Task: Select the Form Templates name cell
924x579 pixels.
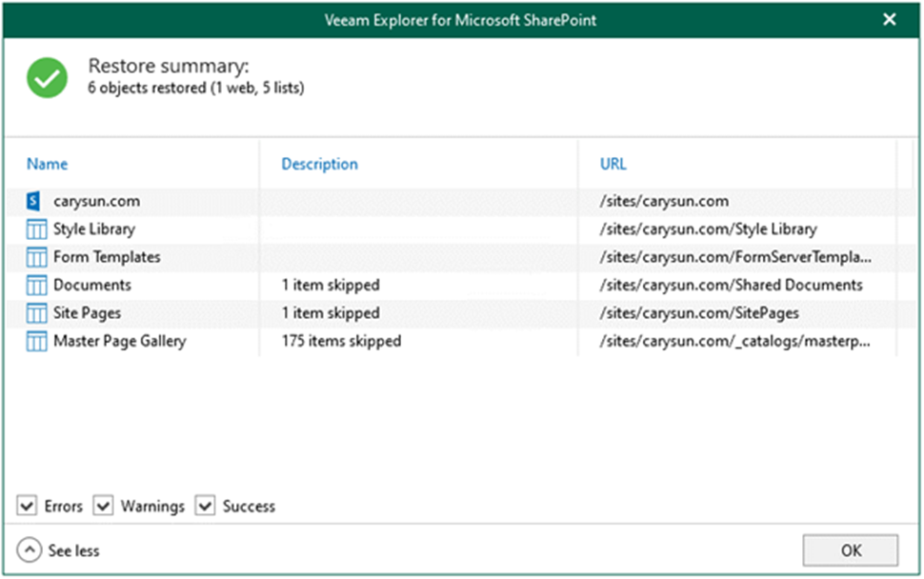Action: point(107,257)
